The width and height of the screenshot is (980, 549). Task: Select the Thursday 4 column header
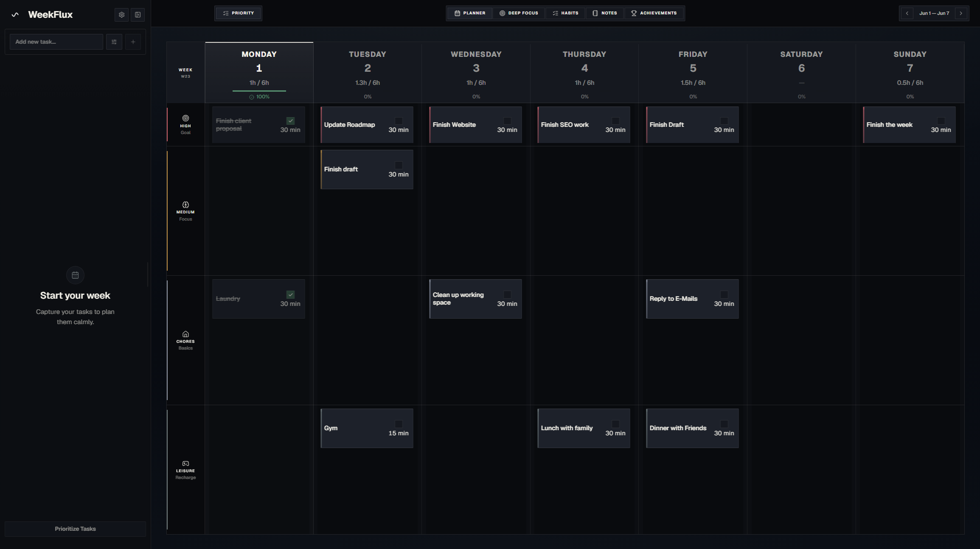point(584,73)
